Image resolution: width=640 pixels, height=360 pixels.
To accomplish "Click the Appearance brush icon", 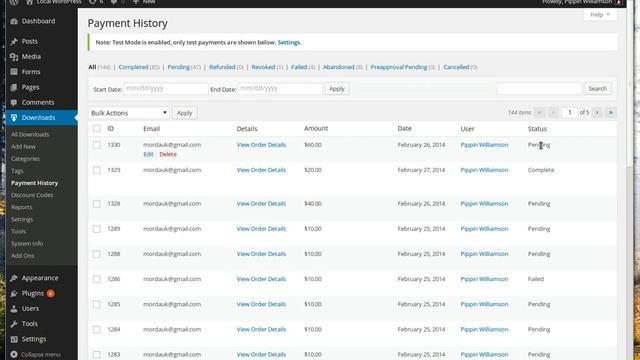I will coord(14,278).
